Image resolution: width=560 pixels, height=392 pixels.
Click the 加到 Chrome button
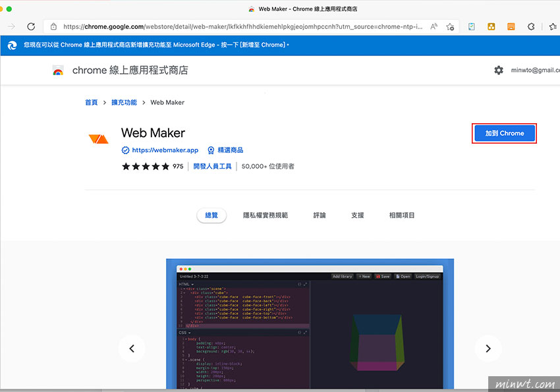click(x=504, y=134)
